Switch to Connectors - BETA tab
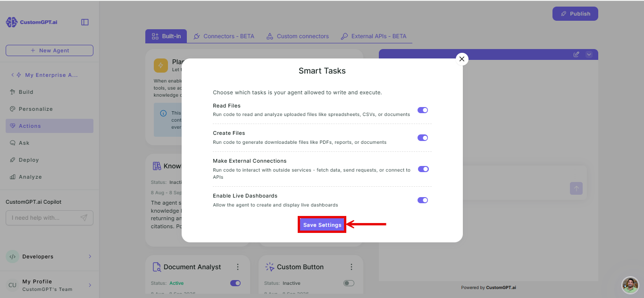The width and height of the screenshot is (644, 298). (x=224, y=36)
